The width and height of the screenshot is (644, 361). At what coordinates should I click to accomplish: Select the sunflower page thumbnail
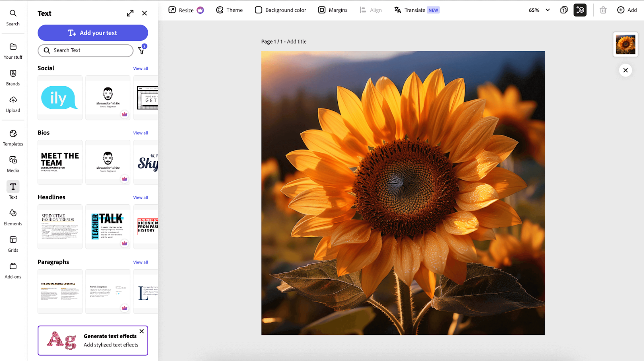click(x=625, y=45)
